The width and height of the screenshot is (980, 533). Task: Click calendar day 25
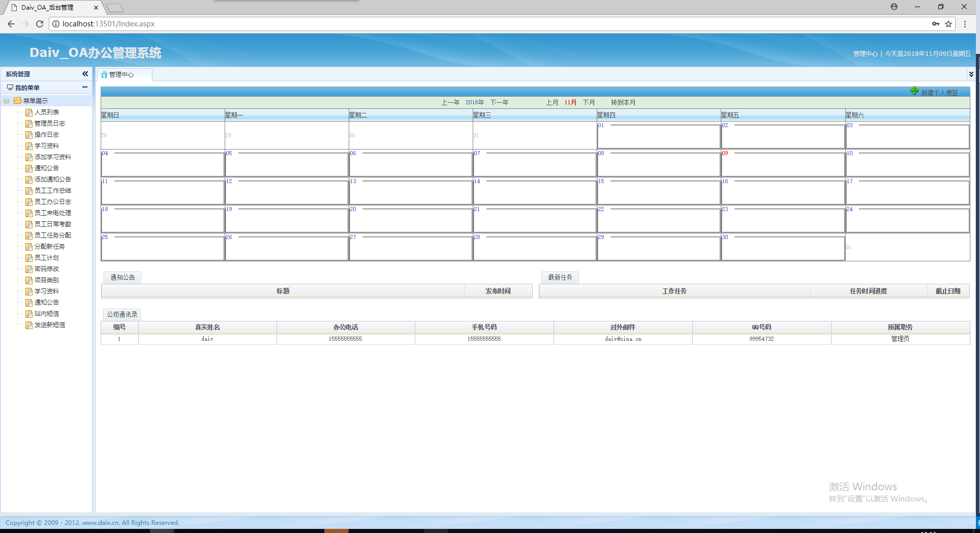tap(105, 237)
